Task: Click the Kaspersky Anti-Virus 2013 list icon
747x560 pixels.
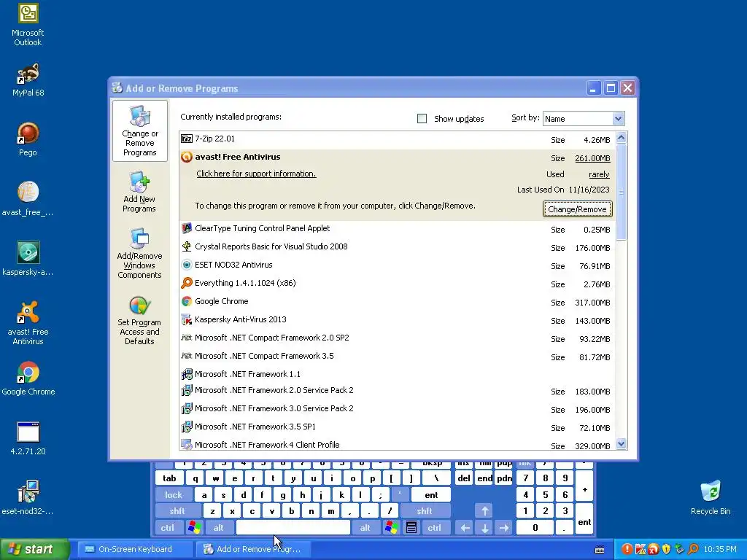Action: pyautogui.click(x=187, y=319)
